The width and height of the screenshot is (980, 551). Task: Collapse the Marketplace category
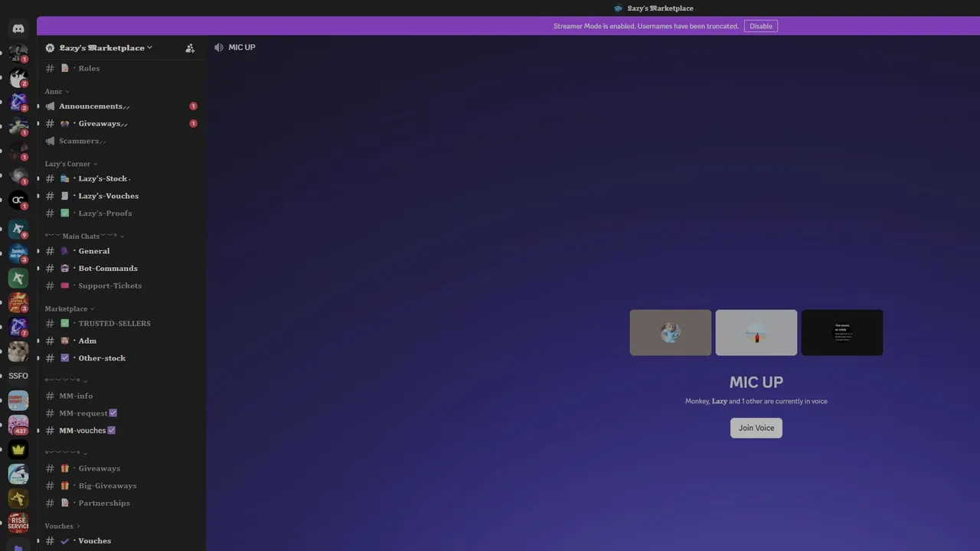(x=70, y=308)
